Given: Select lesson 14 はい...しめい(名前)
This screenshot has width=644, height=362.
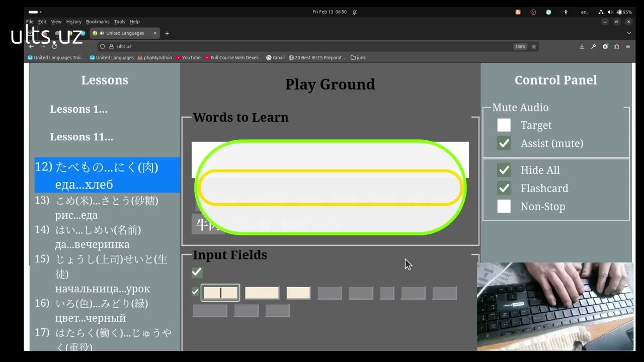Looking at the screenshot, I should click(x=107, y=237).
